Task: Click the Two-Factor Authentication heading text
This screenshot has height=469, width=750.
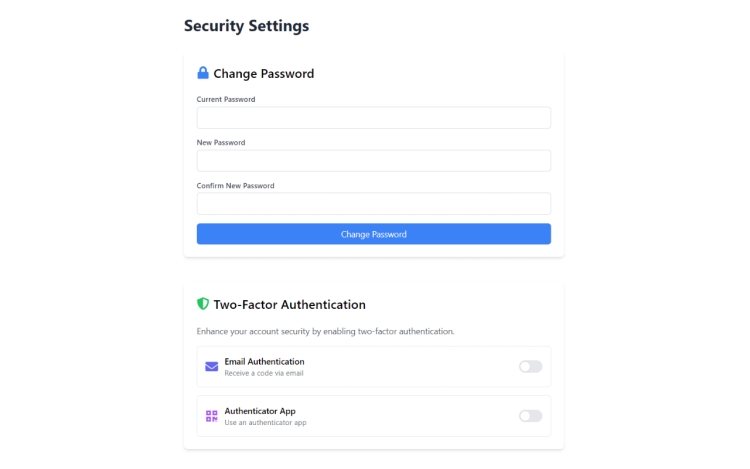Action: pos(289,305)
